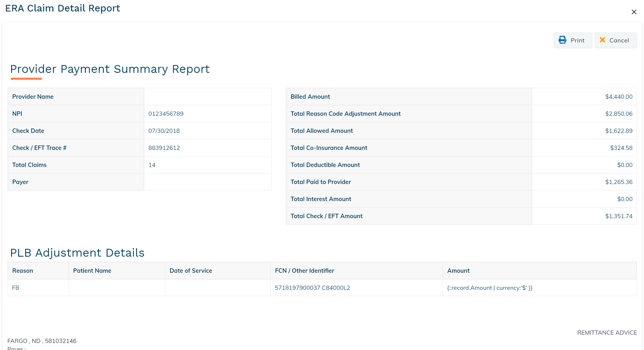Click the Check / EFT Trace number 883912612

click(164, 148)
